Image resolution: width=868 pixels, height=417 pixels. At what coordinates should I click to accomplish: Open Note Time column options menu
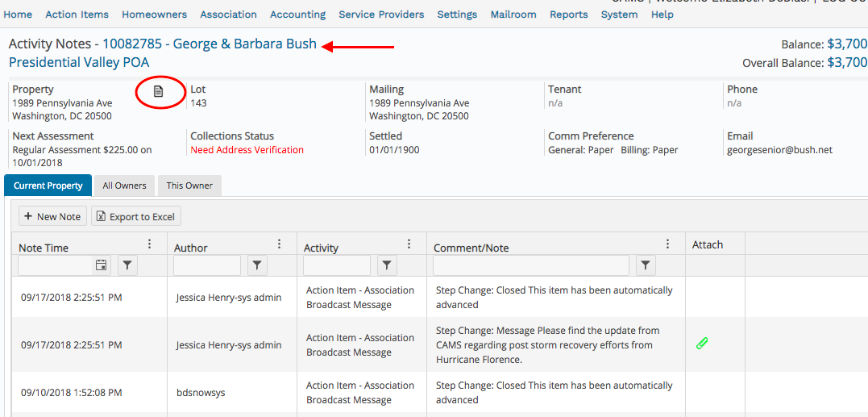(x=149, y=244)
